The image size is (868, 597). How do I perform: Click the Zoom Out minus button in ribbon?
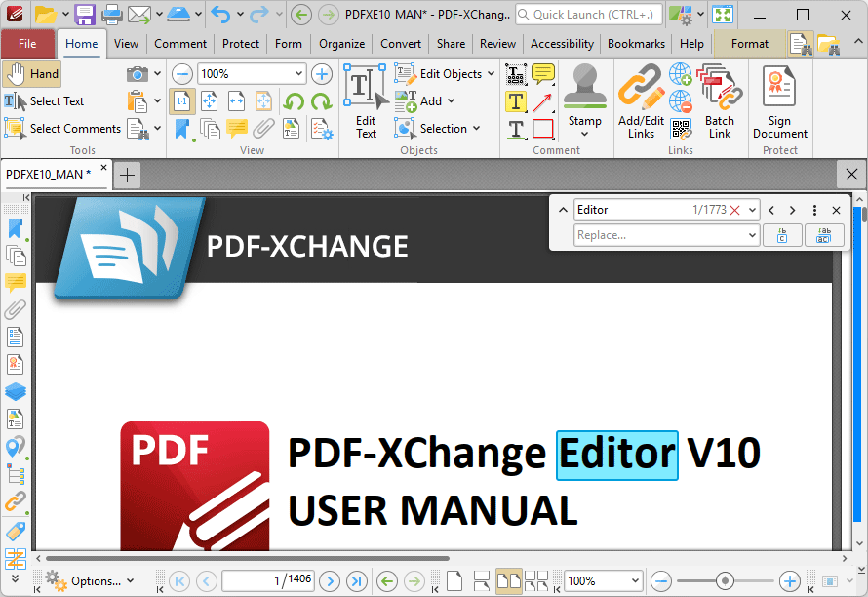[x=182, y=74]
